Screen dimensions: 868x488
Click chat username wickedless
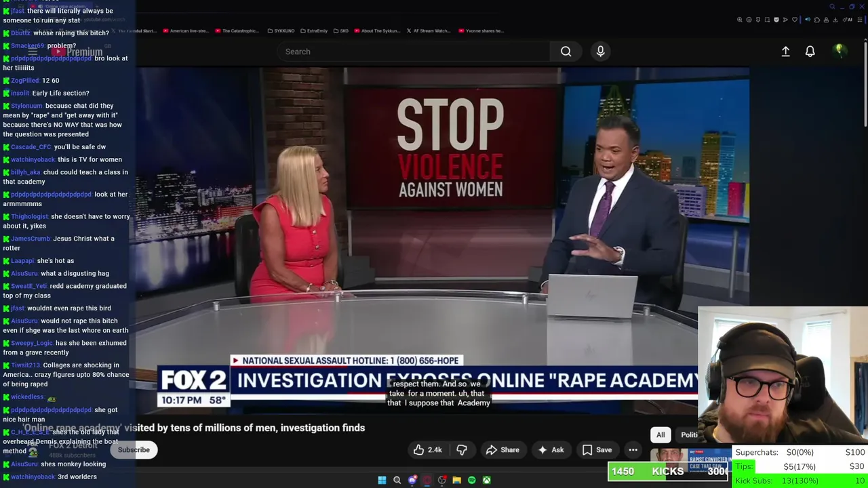point(27,397)
